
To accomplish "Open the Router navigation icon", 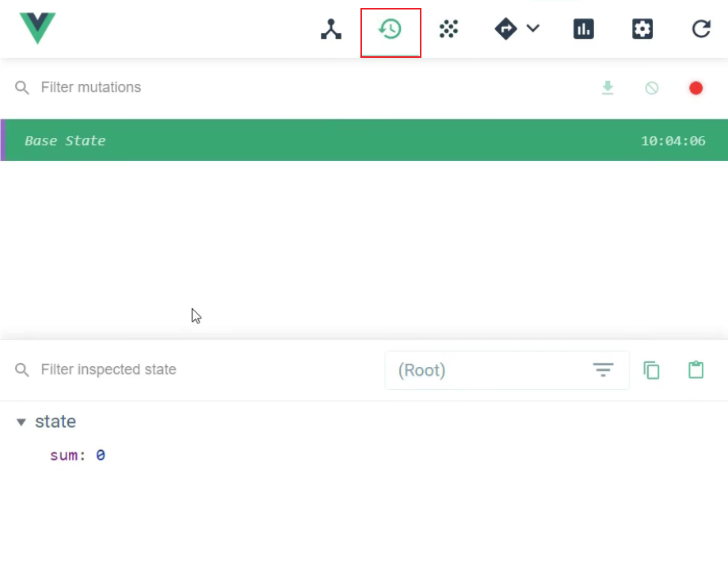I will point(507,29).
